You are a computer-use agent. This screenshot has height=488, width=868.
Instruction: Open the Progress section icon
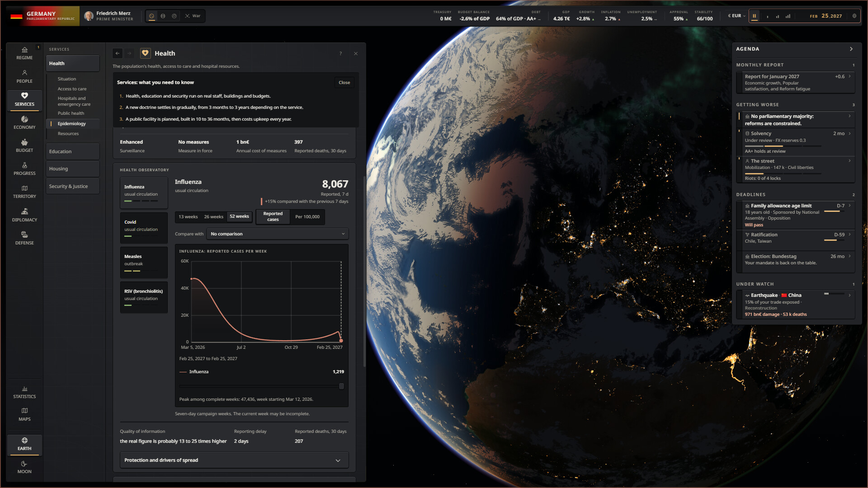coord(24,169)
